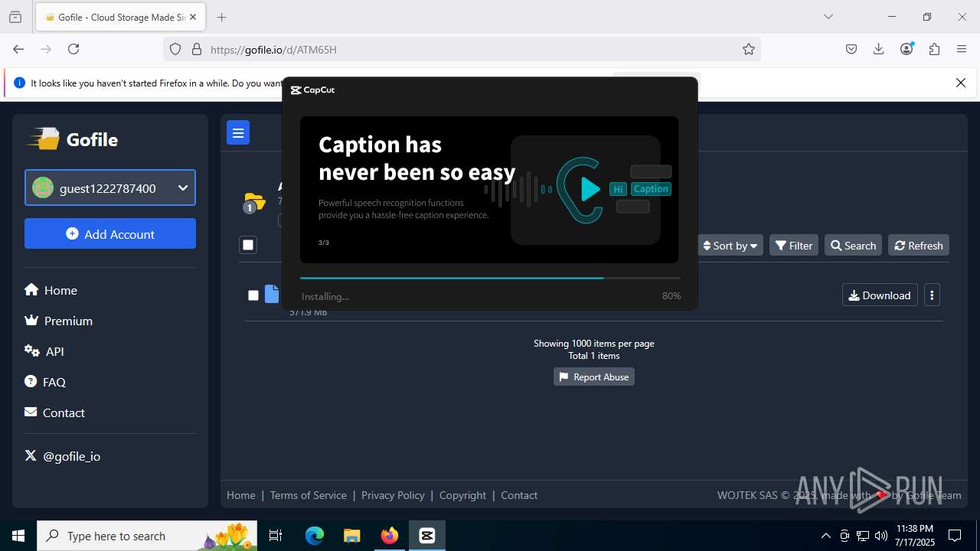Switch to Firefox in taskbar
Image resolution: width=980 pixels, height=551 pixels.
pos(390,536)
